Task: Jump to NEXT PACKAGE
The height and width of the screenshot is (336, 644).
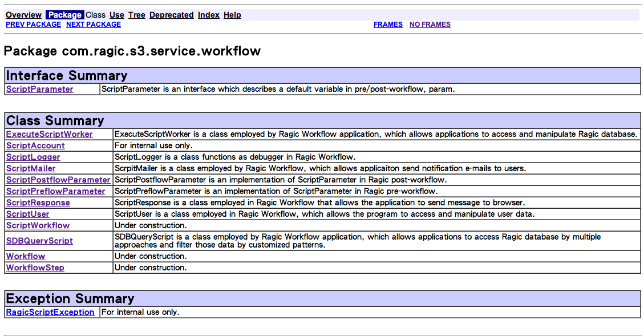Action: click(94, 25)
